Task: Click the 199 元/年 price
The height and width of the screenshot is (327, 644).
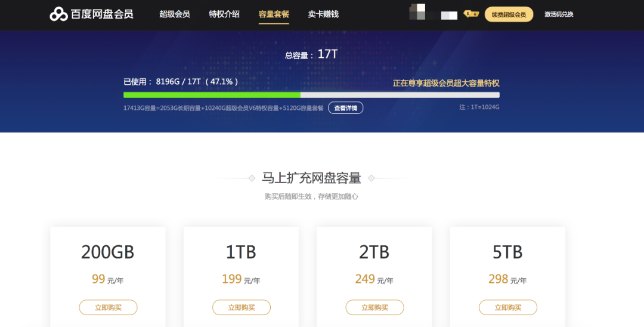Action: coord(241,279)
